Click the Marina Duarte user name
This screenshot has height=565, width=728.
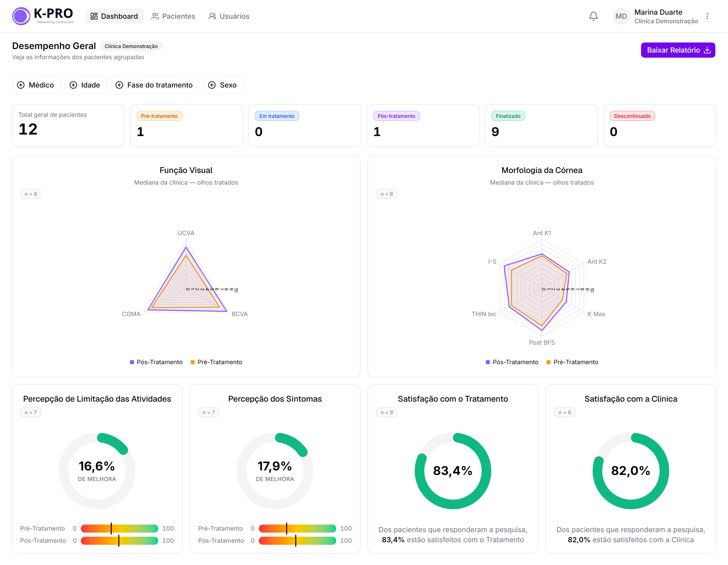[658, 12]
